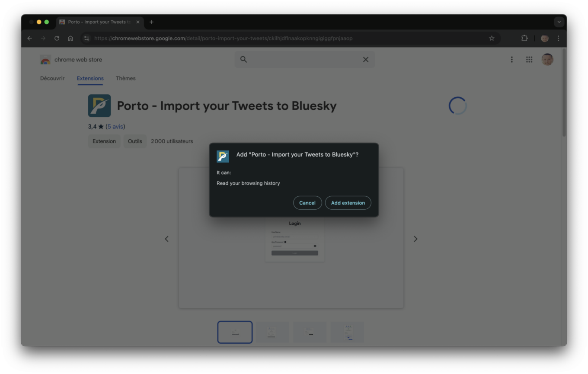
Task: Select the third screenshot thumbnail
Action: point(310,332)
